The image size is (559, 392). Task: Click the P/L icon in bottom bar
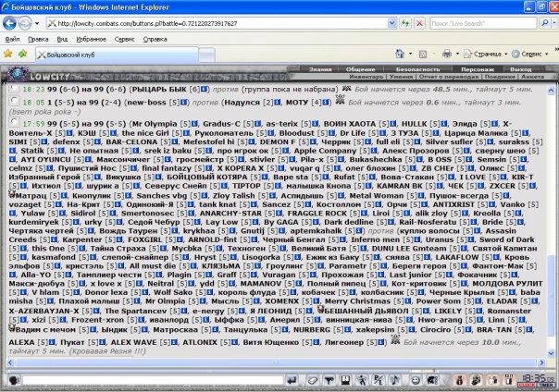(x=379, y=380)
